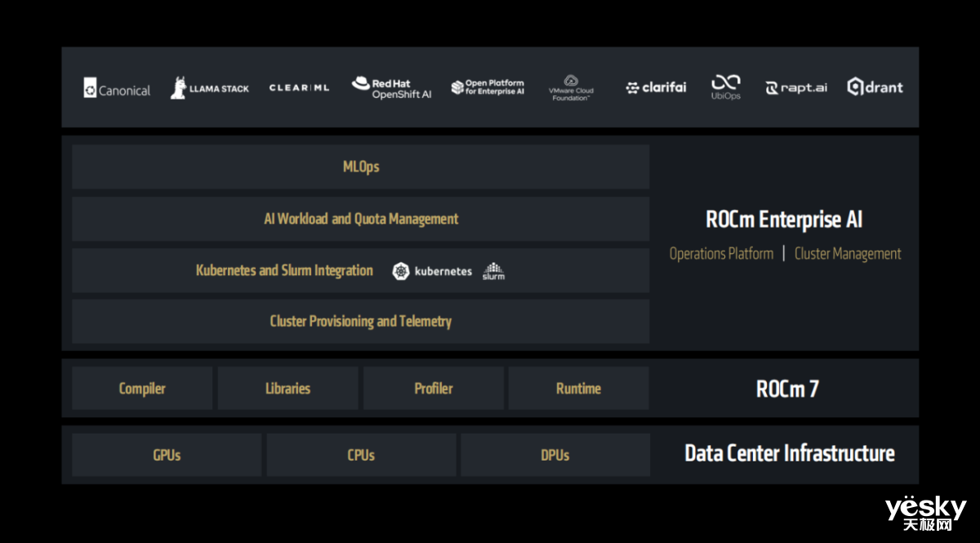
Task: Click AI Workload and Quota Management bar
Action: coord(360,219)
